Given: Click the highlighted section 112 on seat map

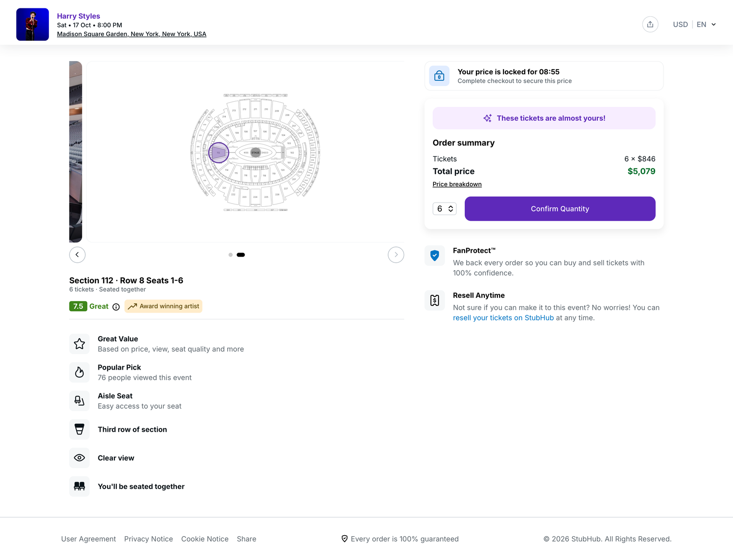Looking at the screenshot, I should pos(218,153).
